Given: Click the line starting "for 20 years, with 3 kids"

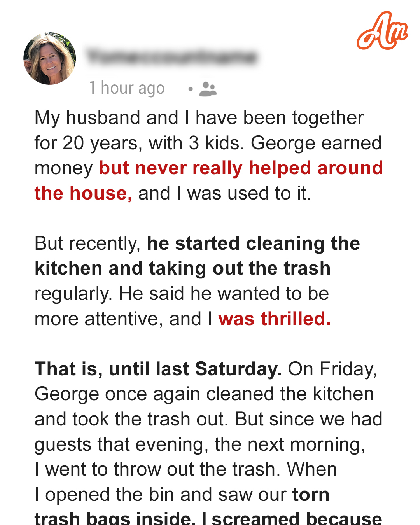Looking at the screenshot, I should pyautogui.click(x=208, y=143).
